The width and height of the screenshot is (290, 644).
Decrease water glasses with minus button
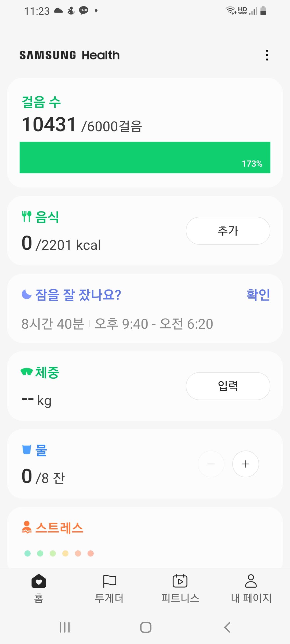211,464
